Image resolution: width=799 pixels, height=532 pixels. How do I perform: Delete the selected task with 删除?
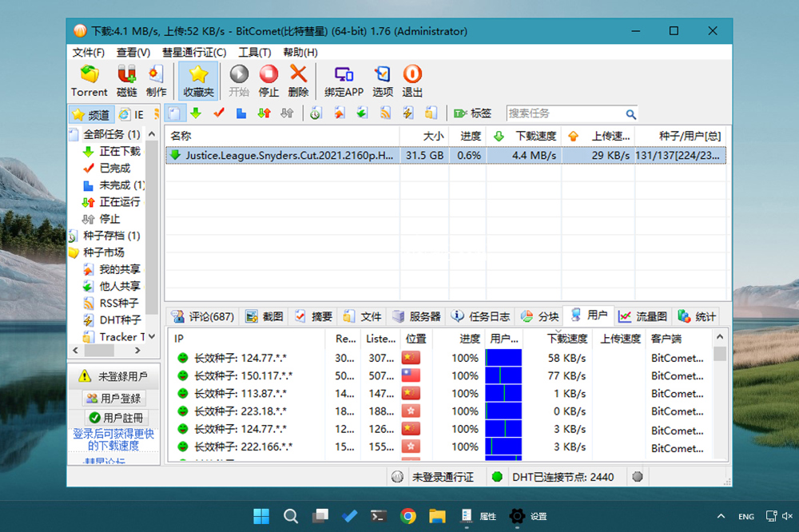[x=298, y=81]
